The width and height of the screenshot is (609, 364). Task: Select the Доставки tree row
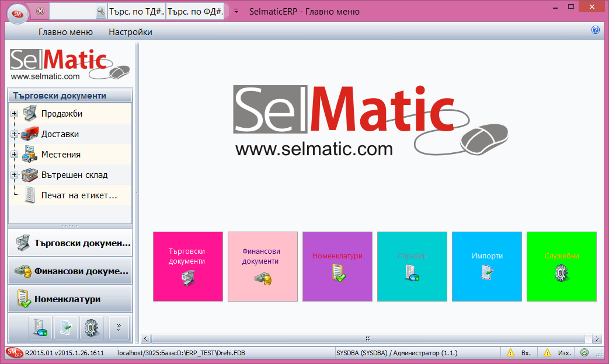tap(70, 134)
